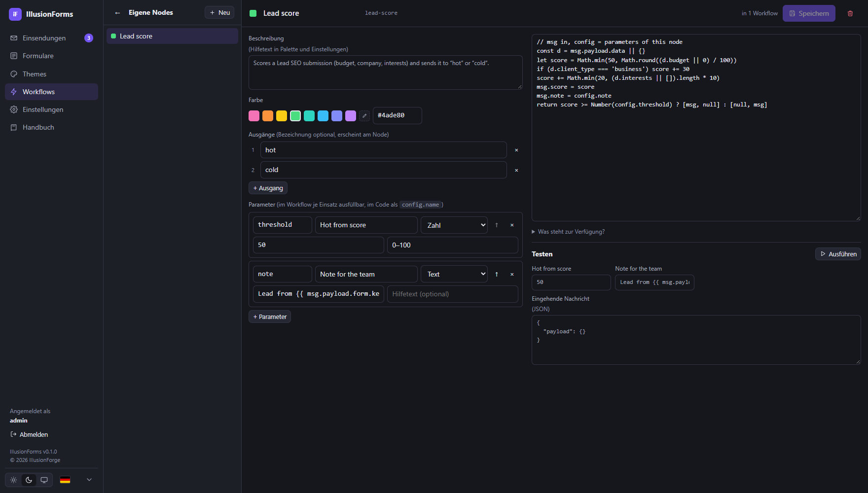Open the language dropdown chevron
Image resolution: width=868 pixels, height=493 pixels.
click(89, 480)
